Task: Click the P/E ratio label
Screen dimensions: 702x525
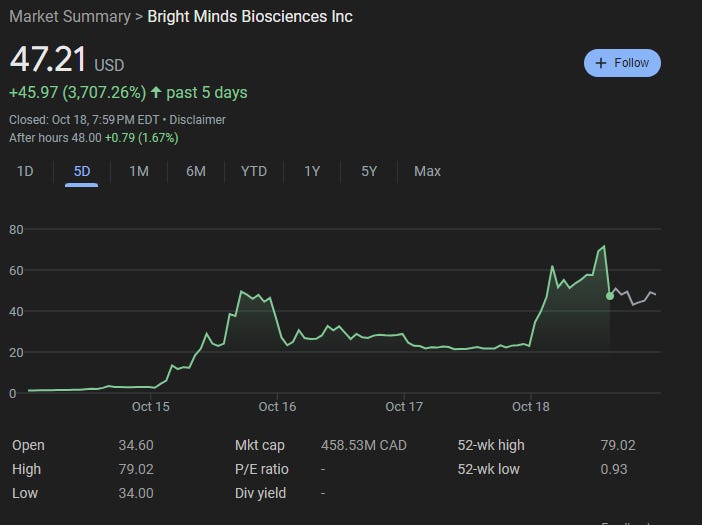Action: [x=262, y=470]
